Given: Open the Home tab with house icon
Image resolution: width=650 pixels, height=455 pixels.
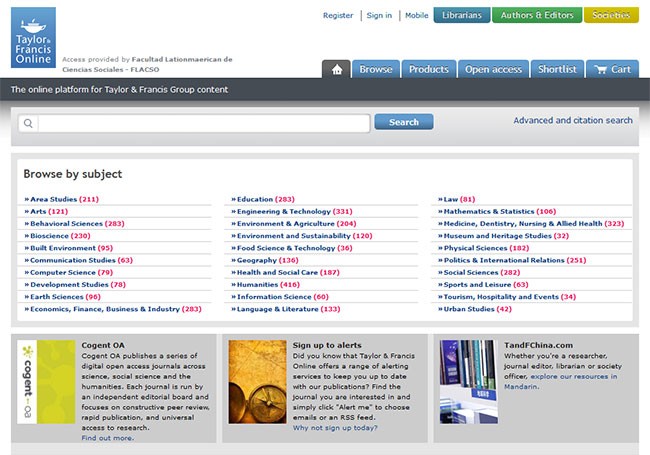Looking at the screenshot, I should pyautogui.click(x=337, y=69).
